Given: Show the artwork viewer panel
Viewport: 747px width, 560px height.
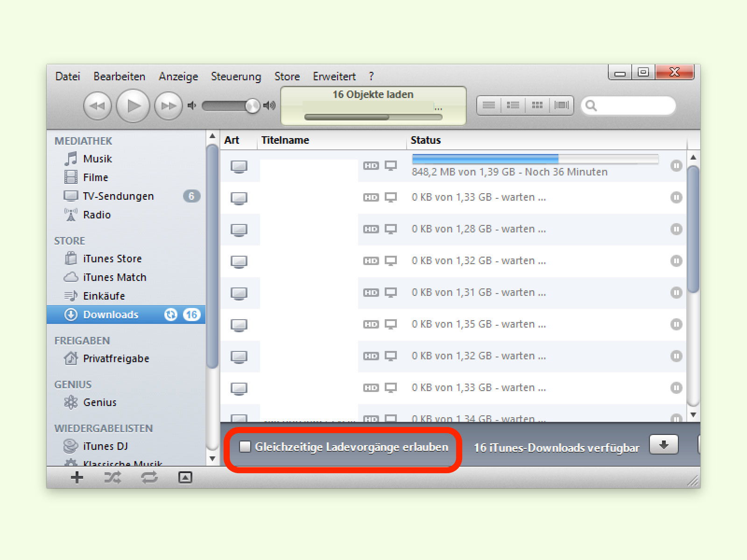Looking at the screenshot, I should pos(185,477).
